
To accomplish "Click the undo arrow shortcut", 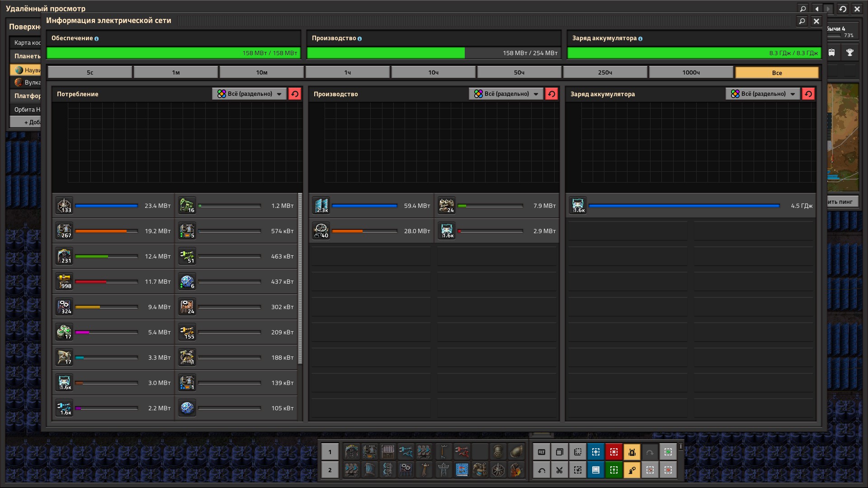I will pyautogui.click(x=541, y=470).
